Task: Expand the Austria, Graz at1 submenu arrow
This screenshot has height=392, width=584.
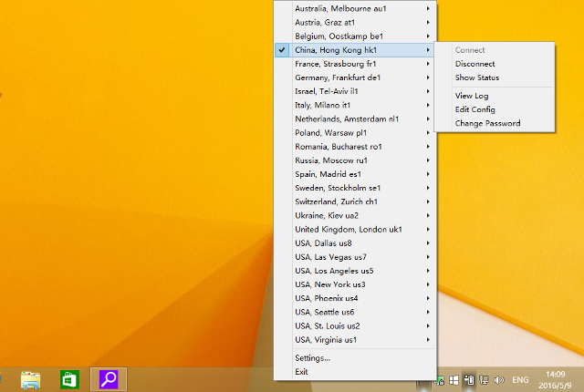Action: (428, 22)
